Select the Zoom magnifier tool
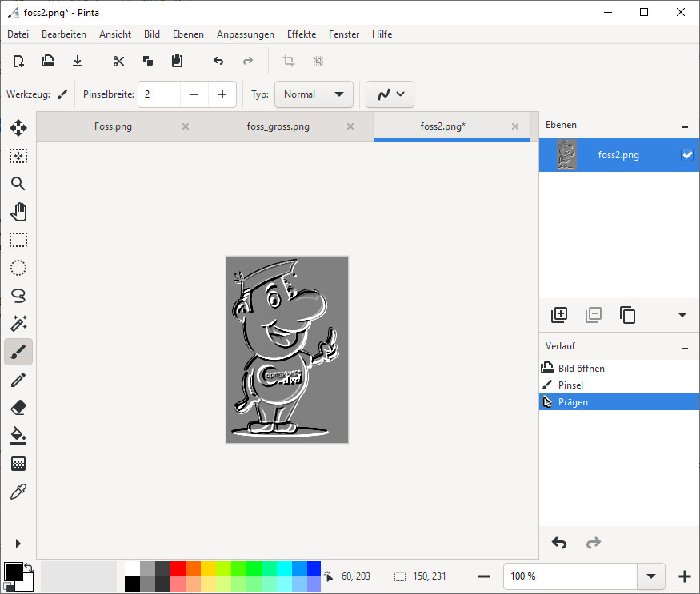This screenshot has height=594, width=700. coord(18,183)
